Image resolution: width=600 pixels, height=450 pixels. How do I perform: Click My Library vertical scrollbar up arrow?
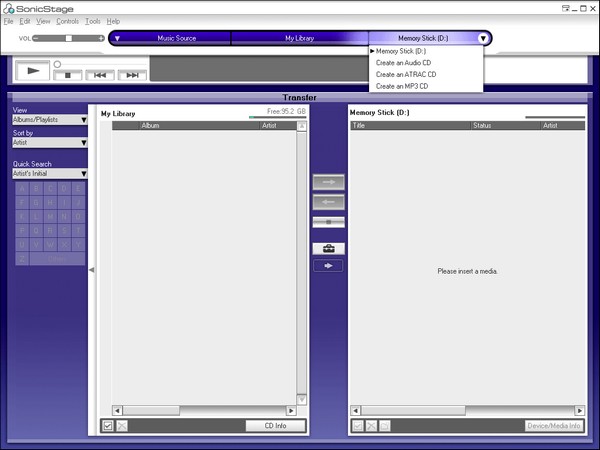click(302, 126)
